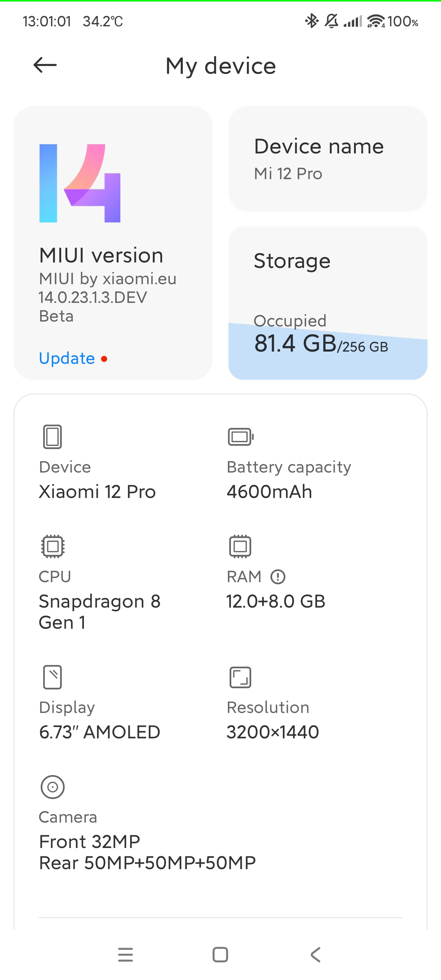The width and height of the screenshot is (441, 980).
Task: Tap the CPU chip icon
Action: pos(52,546)
